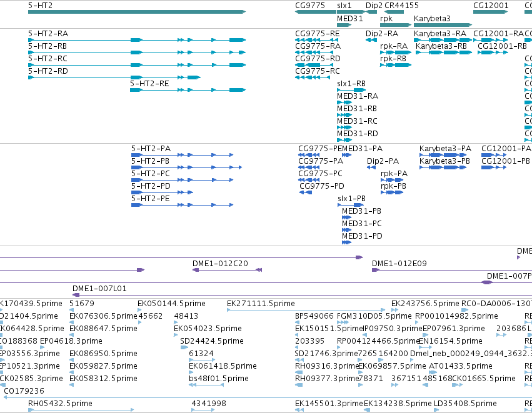Select protein 5-HT2-PB label

[x=150, y=161]
